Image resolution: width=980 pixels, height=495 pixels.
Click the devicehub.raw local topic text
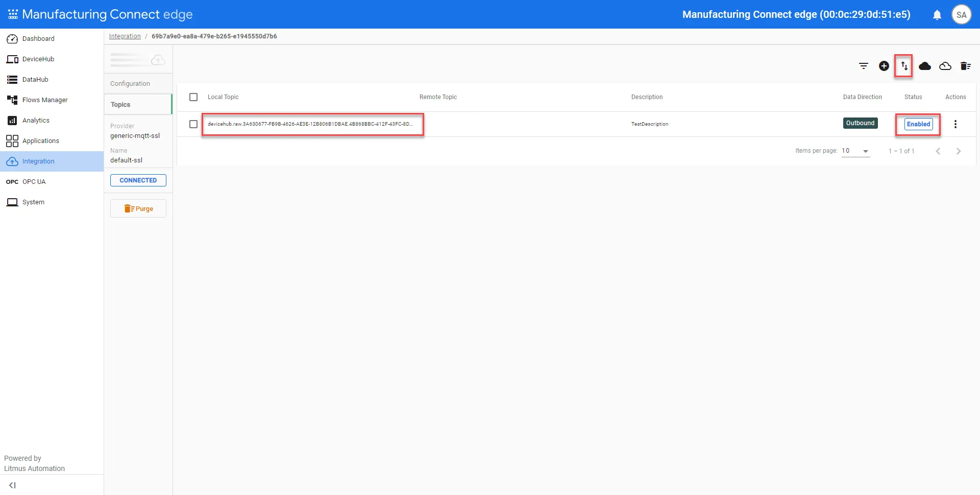coord(310,124)
